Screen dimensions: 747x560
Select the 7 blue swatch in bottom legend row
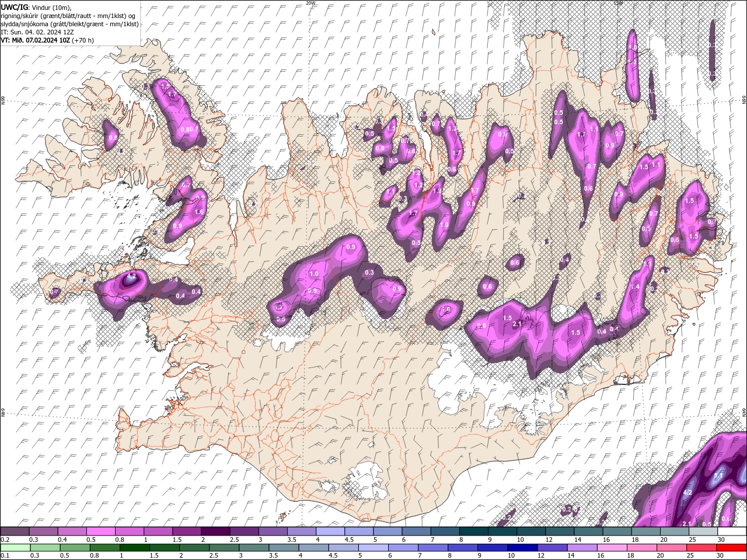[x=433, y=548]
